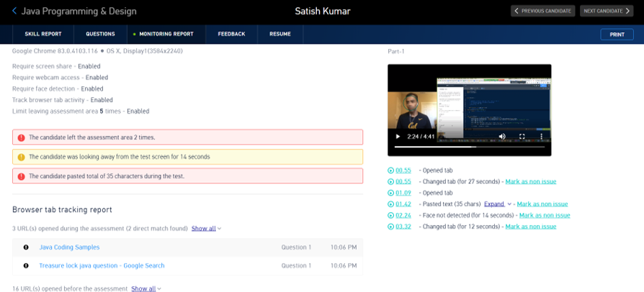Viewport: 644px width, 292px height.
Task: Mute the video using the volume icon
Action: pos(502,137)
